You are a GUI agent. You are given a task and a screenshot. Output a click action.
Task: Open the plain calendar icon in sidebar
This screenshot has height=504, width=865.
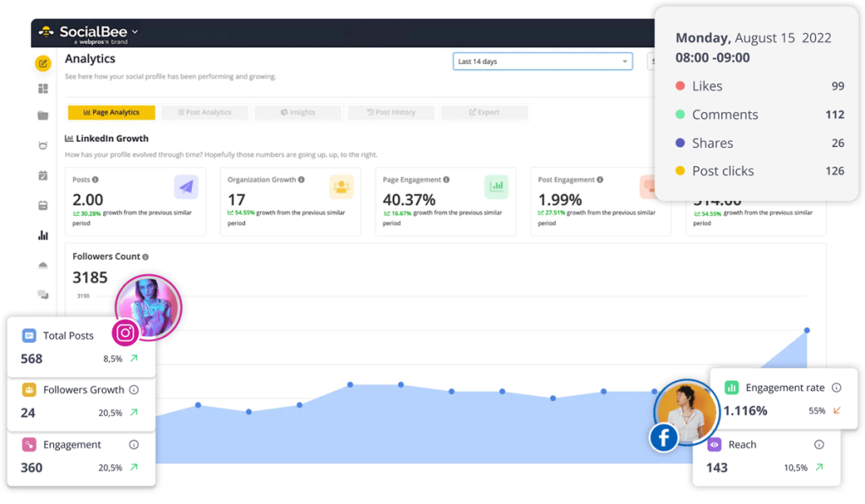pyautogui.click(x=43, y=206)
